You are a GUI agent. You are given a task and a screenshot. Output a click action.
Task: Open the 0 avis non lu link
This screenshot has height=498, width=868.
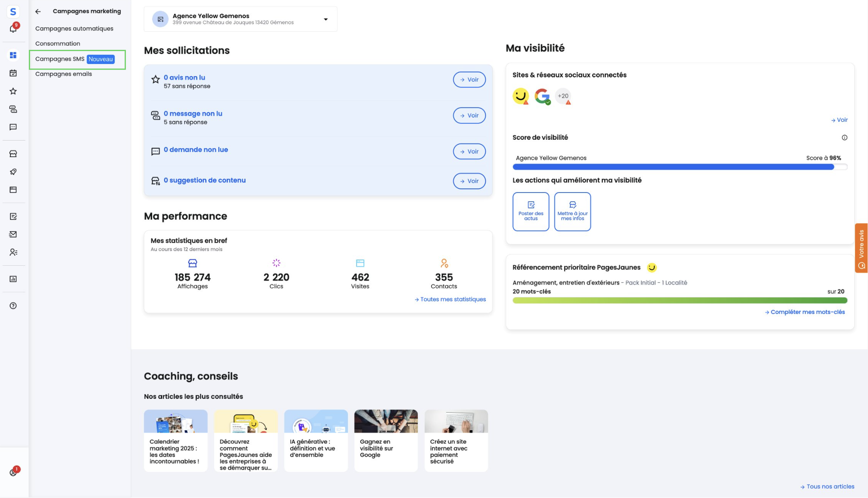(x=184, y=77)
